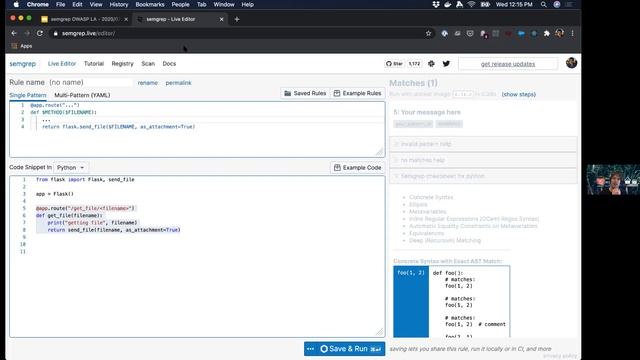
Task: Switch to the Multi-Pattern (YAML) tab
Action: click(82, 95)
